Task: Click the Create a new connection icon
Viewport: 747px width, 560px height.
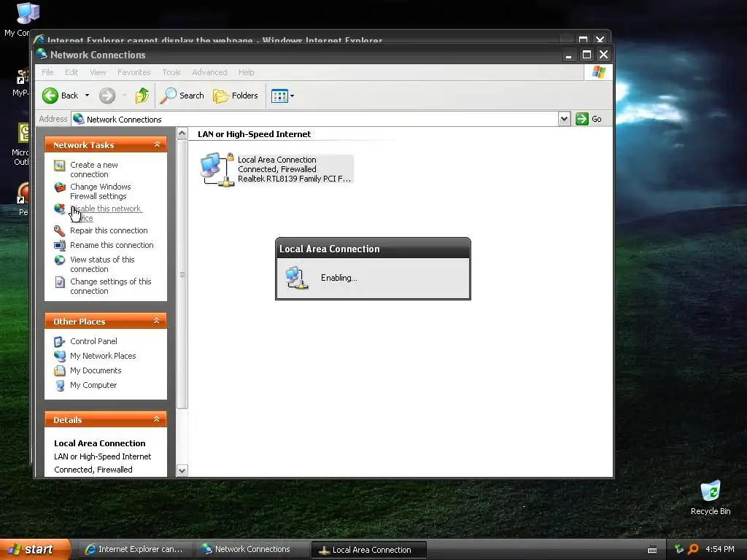Action: [60, 166]
